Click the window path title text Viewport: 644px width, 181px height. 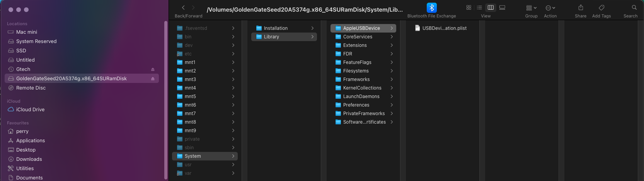(305, 10)
